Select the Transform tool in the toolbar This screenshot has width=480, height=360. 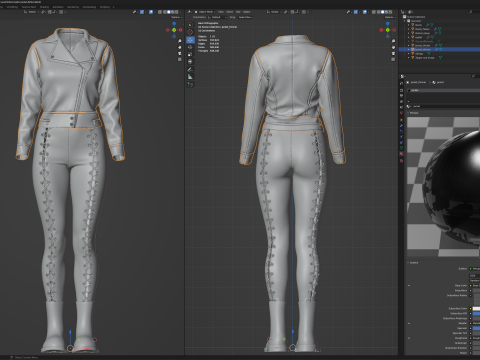click(190, 62)
